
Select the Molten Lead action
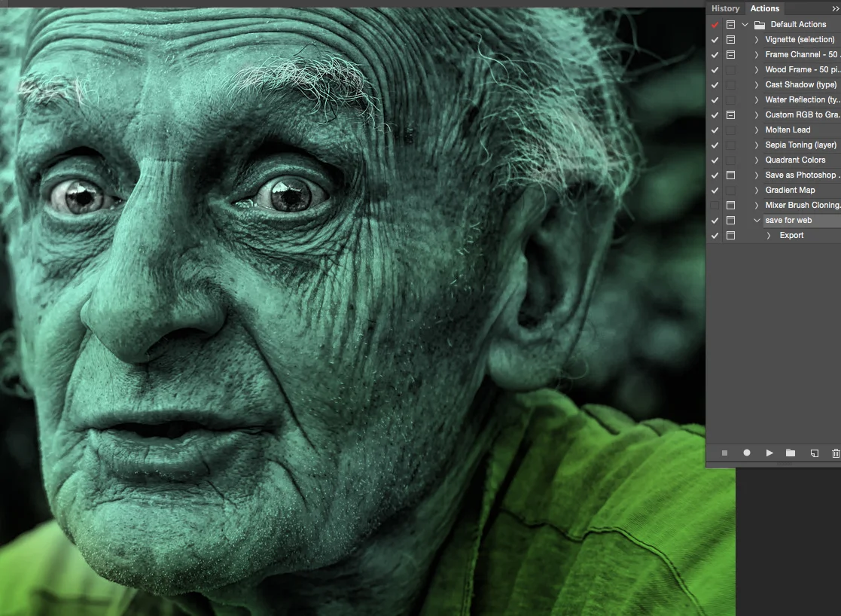click(x=788, y=130)
